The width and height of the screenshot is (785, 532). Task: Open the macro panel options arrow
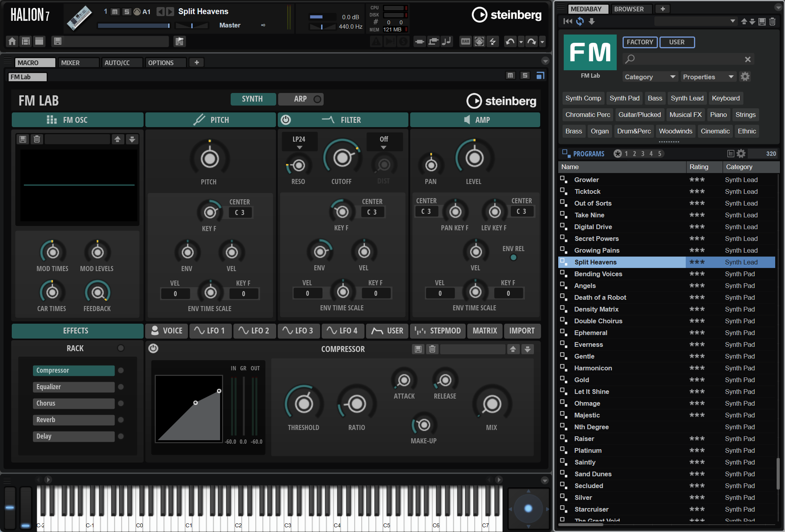[545, 61]
